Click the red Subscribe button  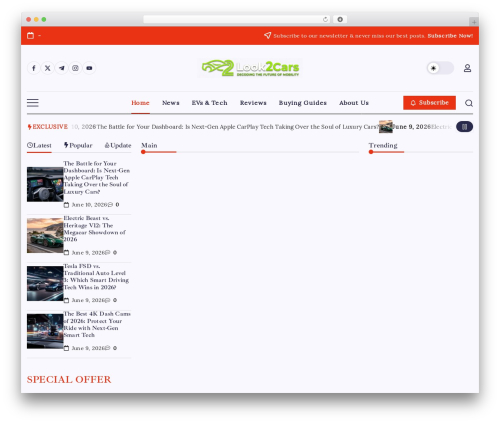[429, 103]
